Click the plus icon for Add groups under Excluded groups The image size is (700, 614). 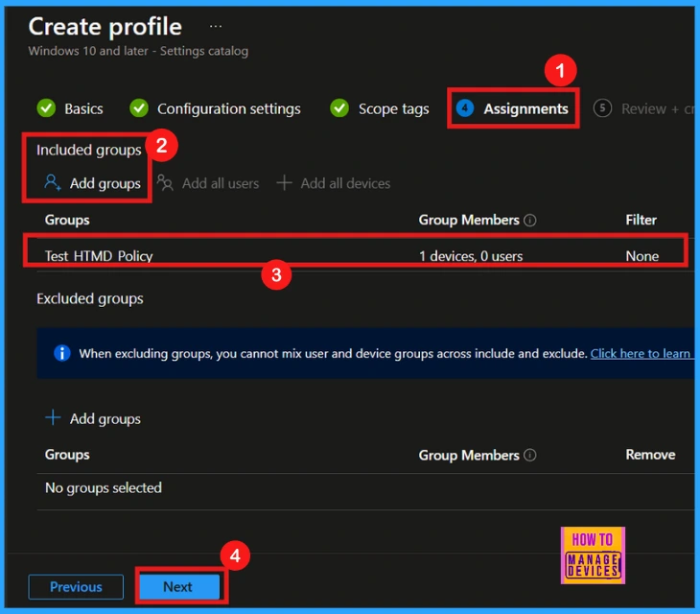click(x=53, y=418)
